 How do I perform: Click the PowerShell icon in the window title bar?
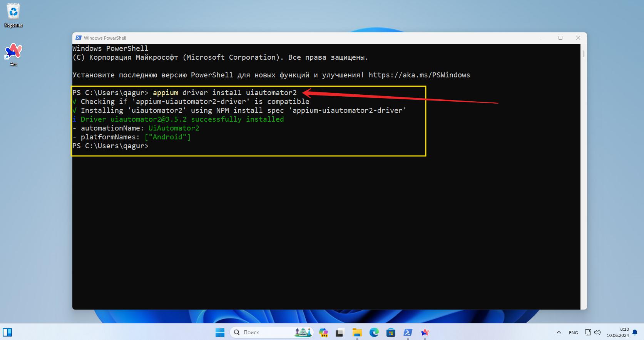(x=79, y=38)
